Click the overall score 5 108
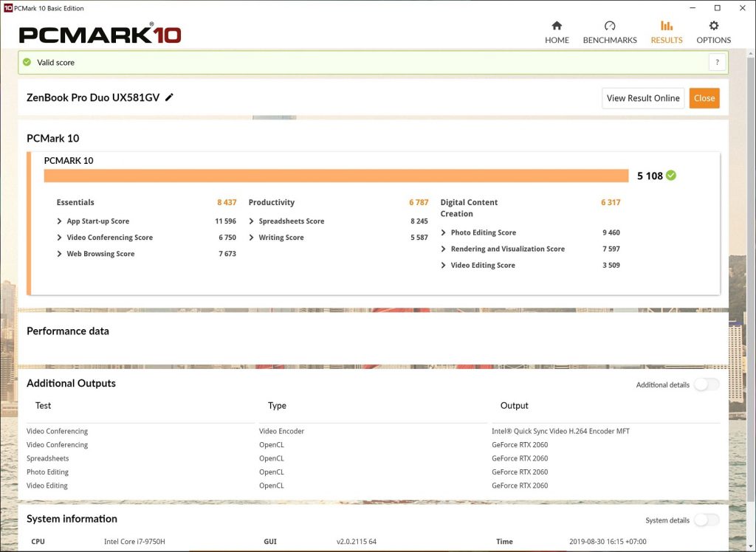 pyautogui.click(x=650, y=176)
